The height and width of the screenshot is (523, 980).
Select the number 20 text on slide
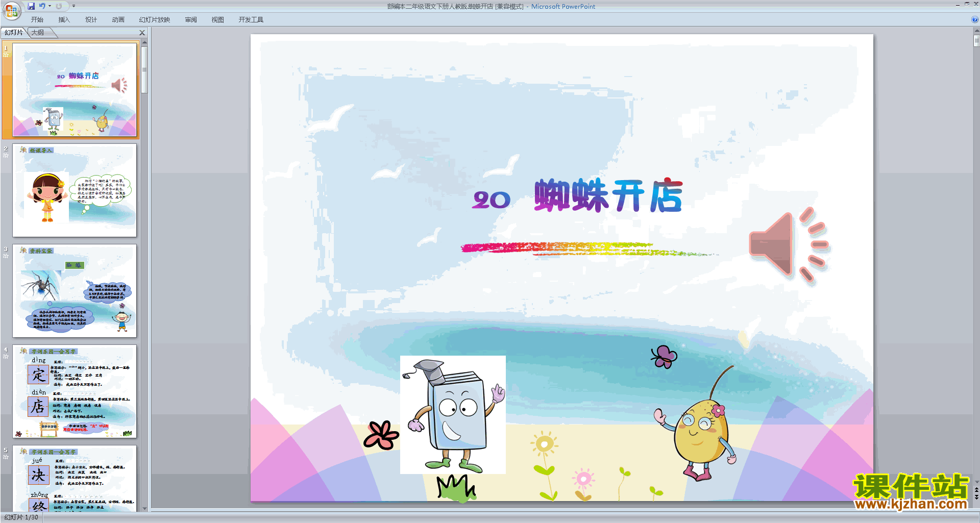[x=492, y=200]
